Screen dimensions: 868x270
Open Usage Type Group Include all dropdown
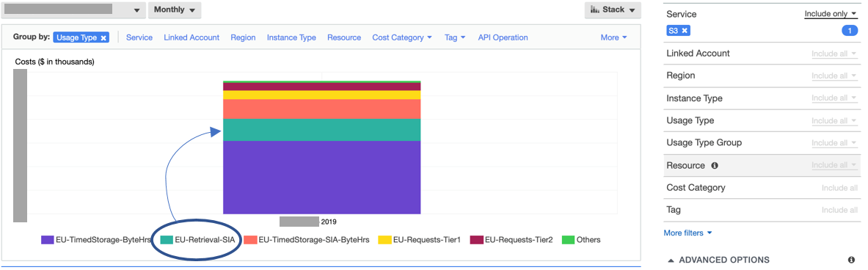[834, 143]
